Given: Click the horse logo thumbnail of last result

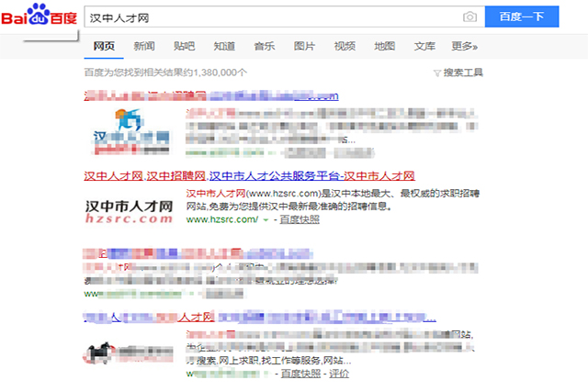Looking at the screenshot, I should (128, 352).
